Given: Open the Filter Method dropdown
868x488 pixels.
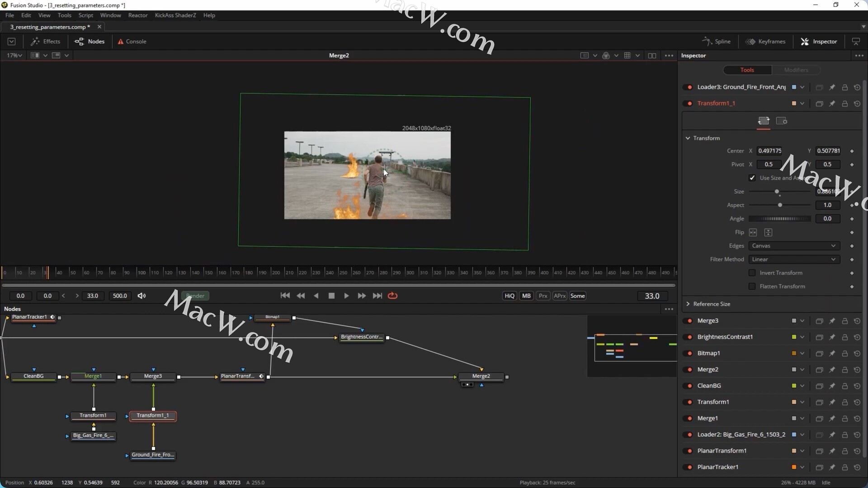Looking at the screenshot, I should tap(794, 259).
